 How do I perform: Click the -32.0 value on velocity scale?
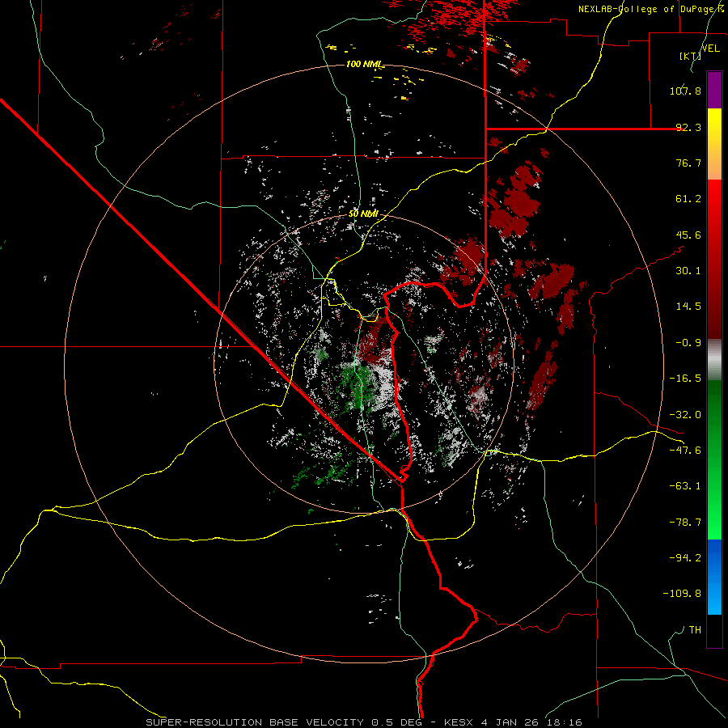coord(685,415)
